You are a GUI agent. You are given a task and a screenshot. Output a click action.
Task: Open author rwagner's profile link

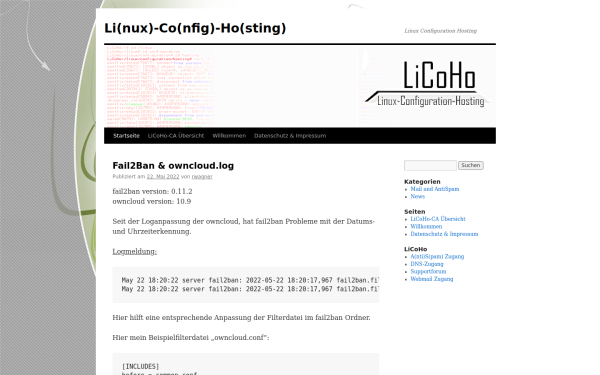coord(202,176)
